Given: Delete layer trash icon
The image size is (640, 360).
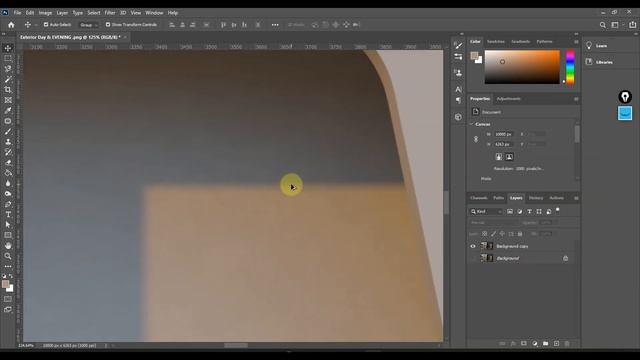Looking at the screenshot, I should [567, 344].
